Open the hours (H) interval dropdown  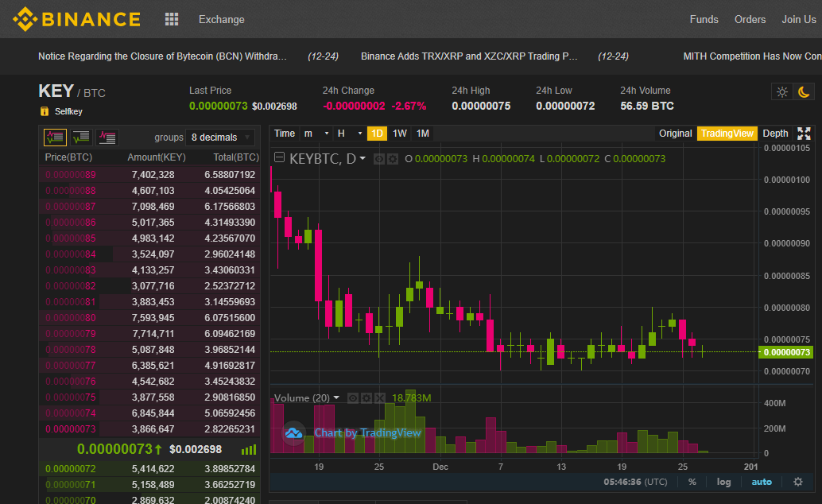[350, 134]
